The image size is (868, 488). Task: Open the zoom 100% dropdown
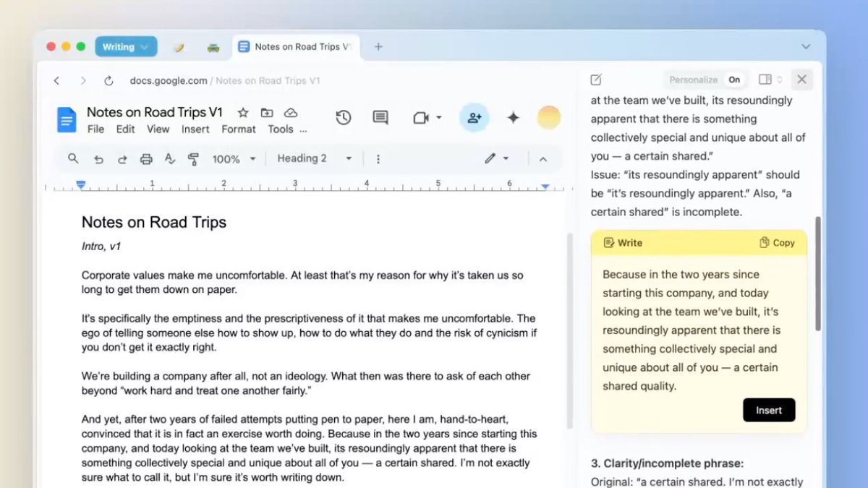(234, 159)
